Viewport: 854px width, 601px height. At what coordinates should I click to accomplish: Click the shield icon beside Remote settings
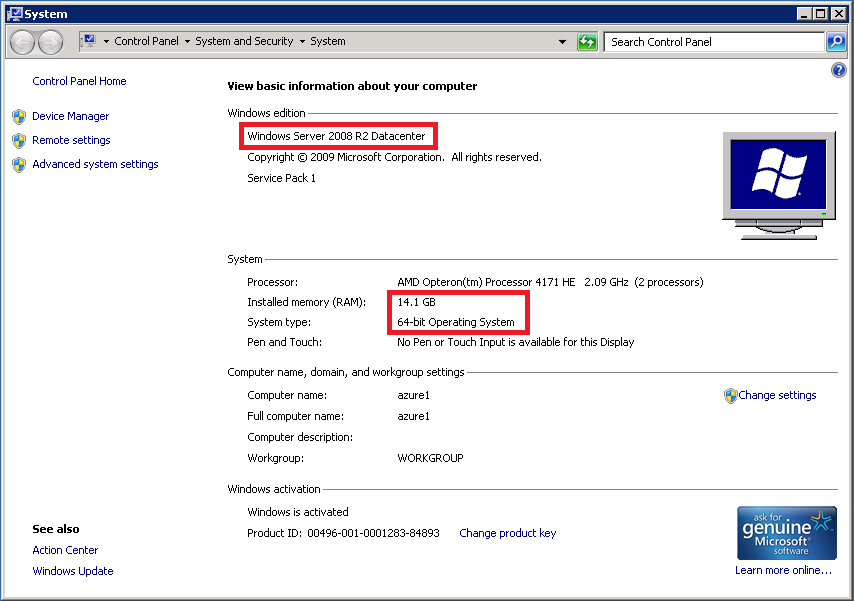click(19, 141)
